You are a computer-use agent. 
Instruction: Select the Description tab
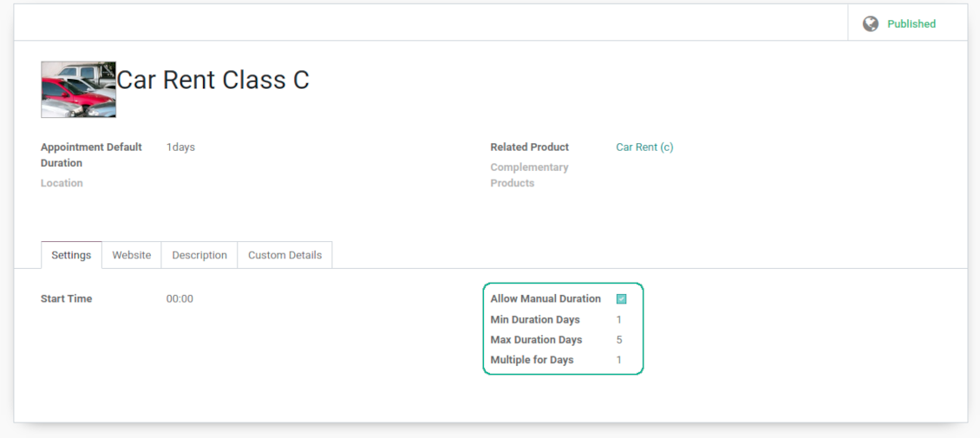[199, 255]
